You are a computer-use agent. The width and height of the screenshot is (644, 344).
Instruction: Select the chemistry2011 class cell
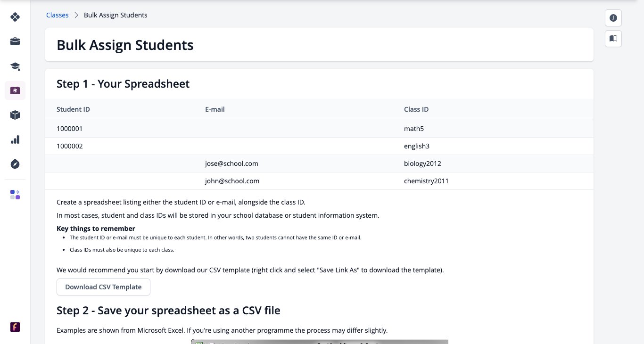(426, 181)
